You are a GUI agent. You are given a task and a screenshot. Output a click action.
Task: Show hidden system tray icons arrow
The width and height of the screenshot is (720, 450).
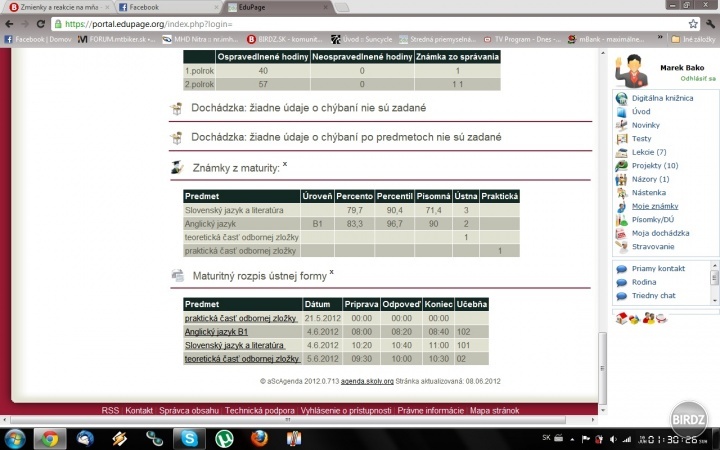tap(572, 439)
